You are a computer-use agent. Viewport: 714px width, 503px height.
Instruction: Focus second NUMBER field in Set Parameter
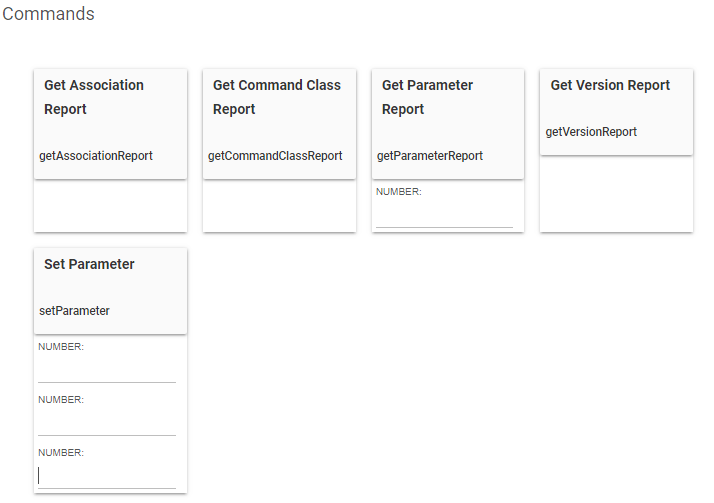(x=106, y=424)
